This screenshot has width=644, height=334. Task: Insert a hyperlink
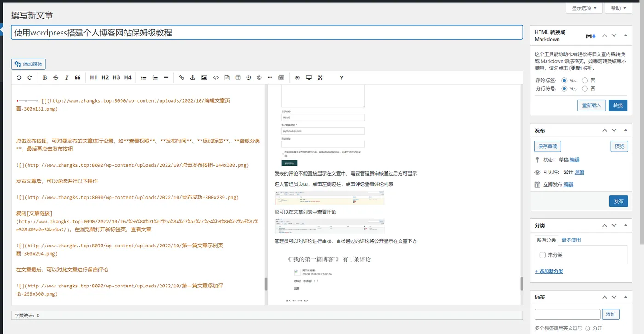pos(182,77)
